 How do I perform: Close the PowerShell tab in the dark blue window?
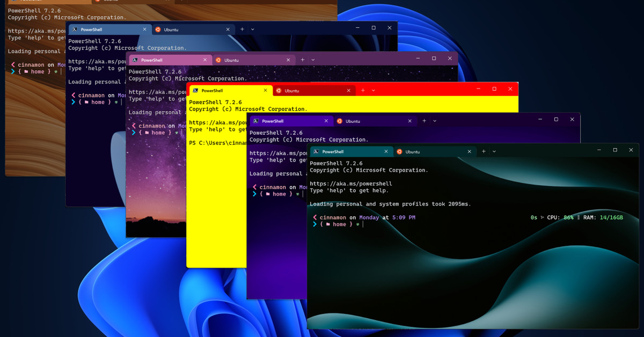click(144, 29)
